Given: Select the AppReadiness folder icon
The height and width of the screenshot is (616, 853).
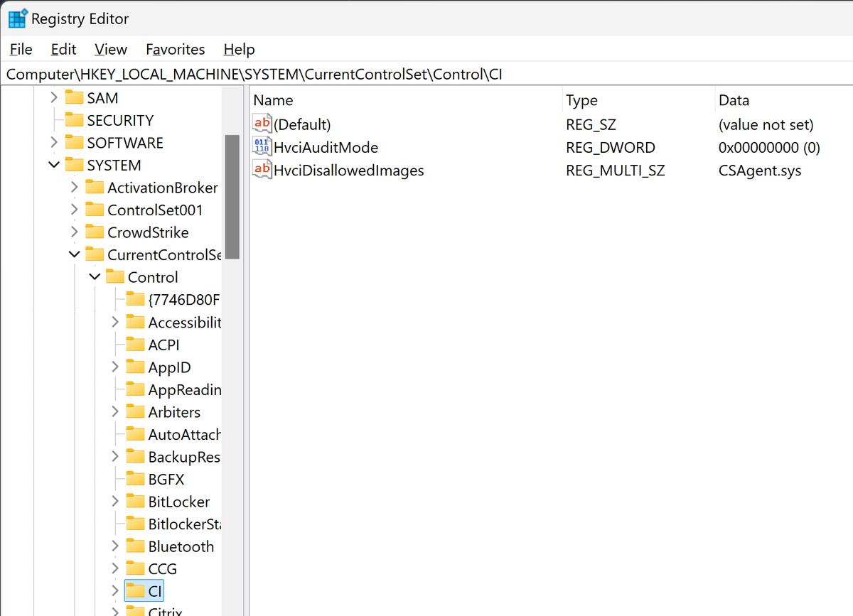Looking at the screenshot, I should point(136,389).
